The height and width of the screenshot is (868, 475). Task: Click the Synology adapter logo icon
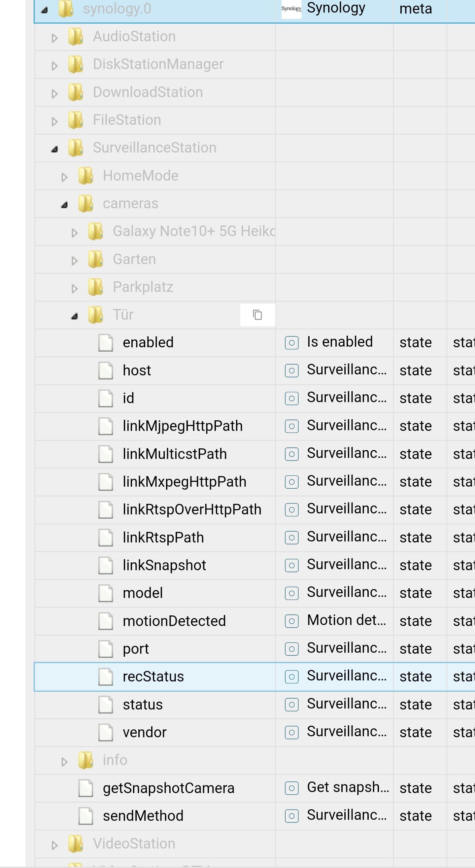(x=291, y=9)
